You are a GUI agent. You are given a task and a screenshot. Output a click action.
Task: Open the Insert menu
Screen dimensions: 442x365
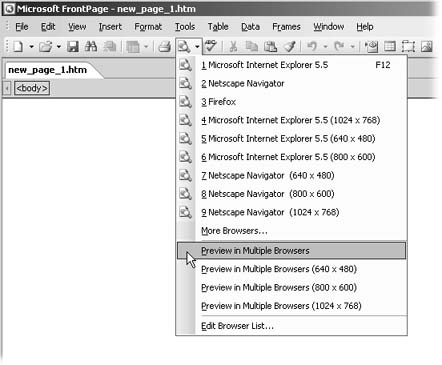(110, 27)
